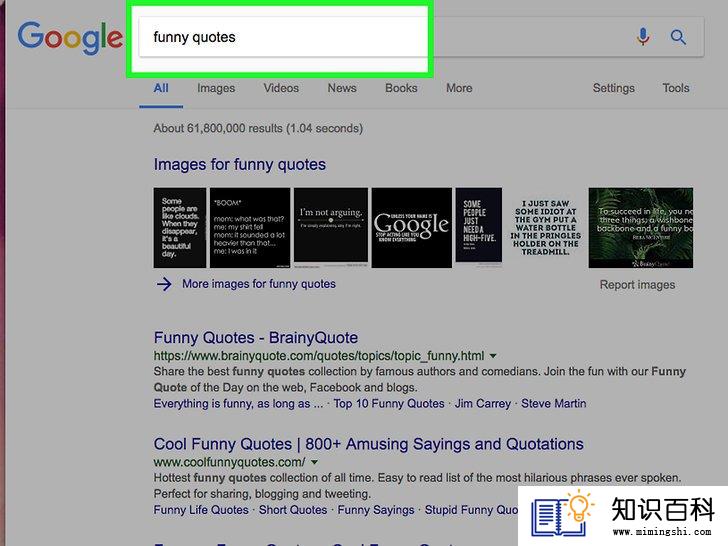The image size is (728, 546).
Task: Open search Tools
Action: pyautogui.click(x=676, y=88)
